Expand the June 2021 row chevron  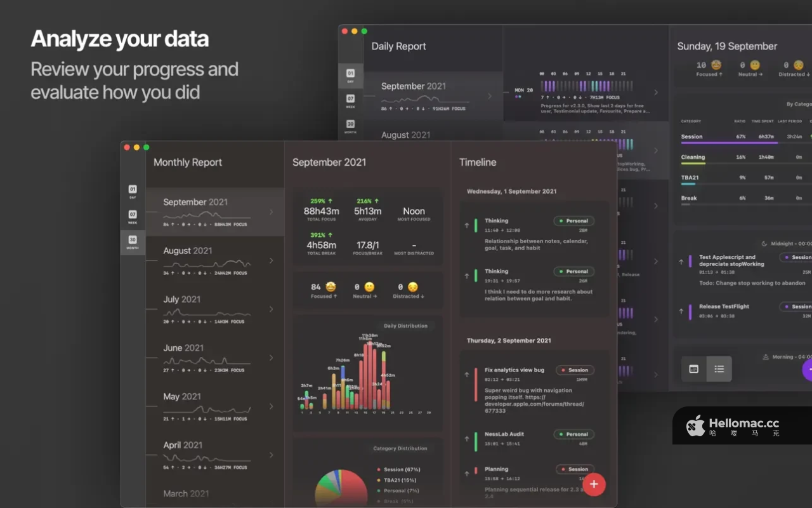pos(272,358)
